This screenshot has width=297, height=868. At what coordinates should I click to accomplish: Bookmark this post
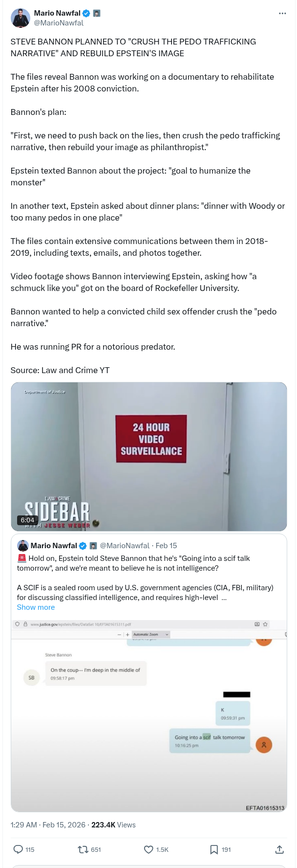point(214,849)
